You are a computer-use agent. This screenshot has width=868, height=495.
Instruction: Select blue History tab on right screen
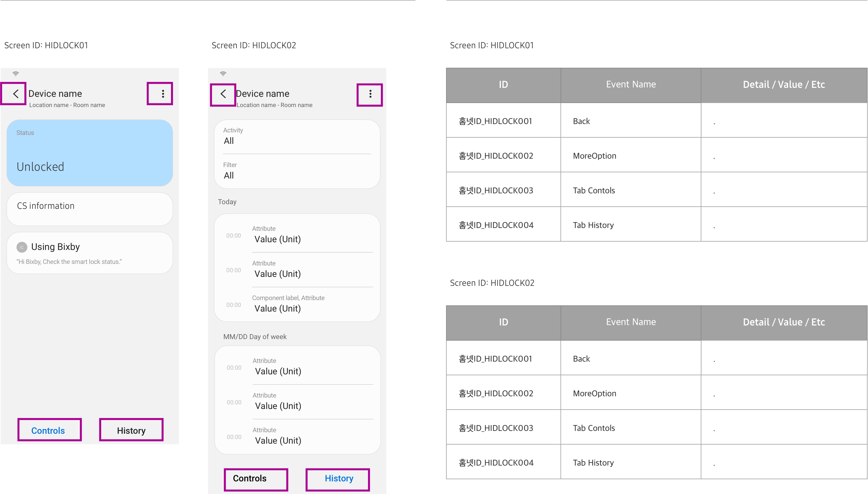coord(339,478)
